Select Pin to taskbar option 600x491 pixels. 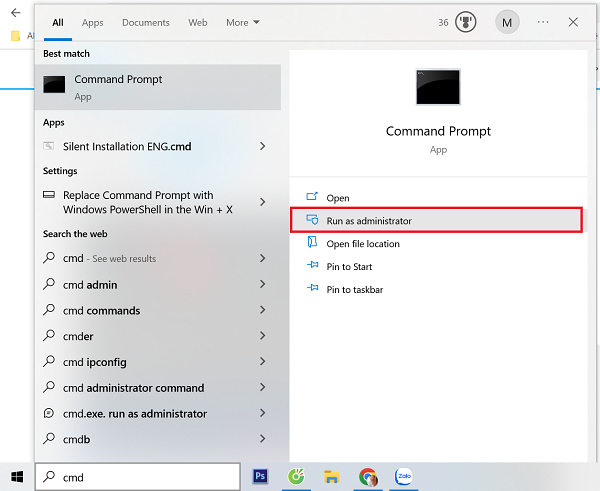point(354,290)
